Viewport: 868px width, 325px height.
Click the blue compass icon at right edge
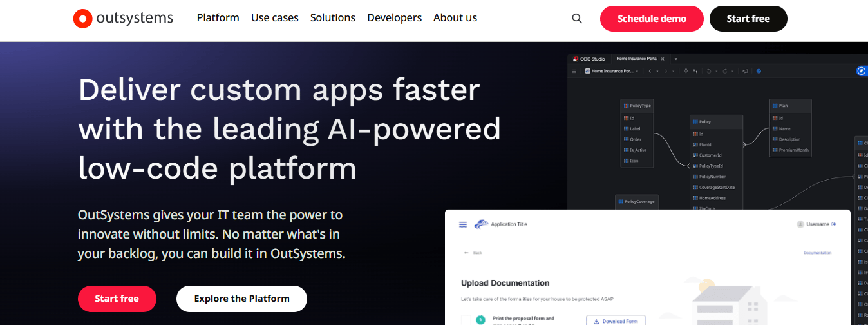point(862,71)
